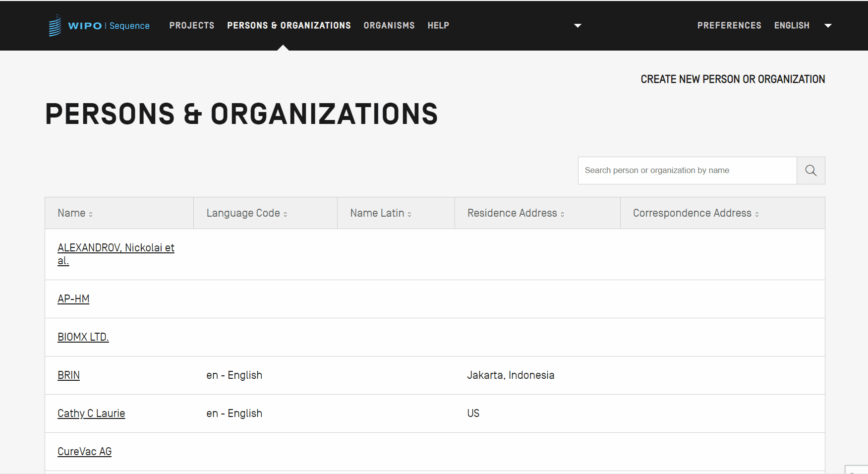Focus the search person or organization field
The height and width of the screenshot is (474, 868).
(687, 171)
